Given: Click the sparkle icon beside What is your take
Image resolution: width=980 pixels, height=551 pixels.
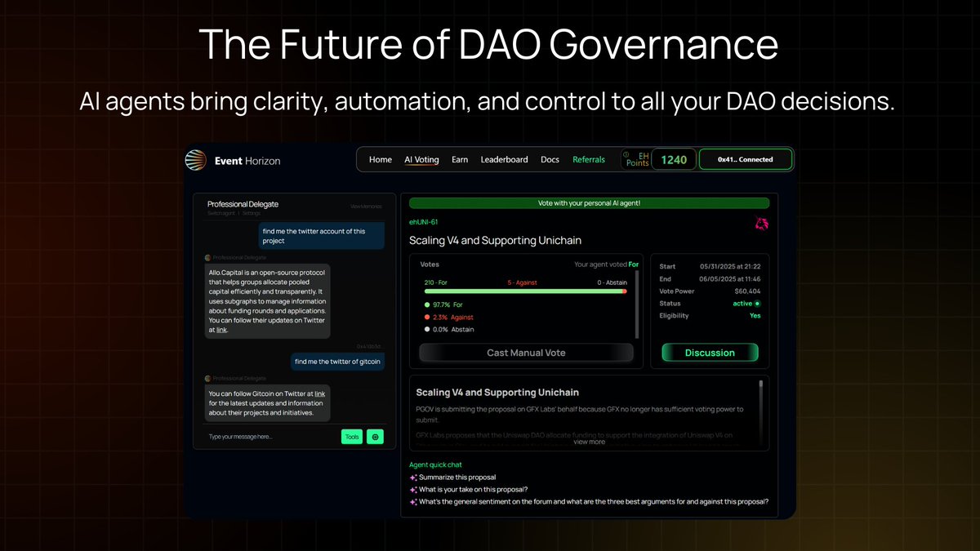Looking at the screenshot, I should pos(413,490).
